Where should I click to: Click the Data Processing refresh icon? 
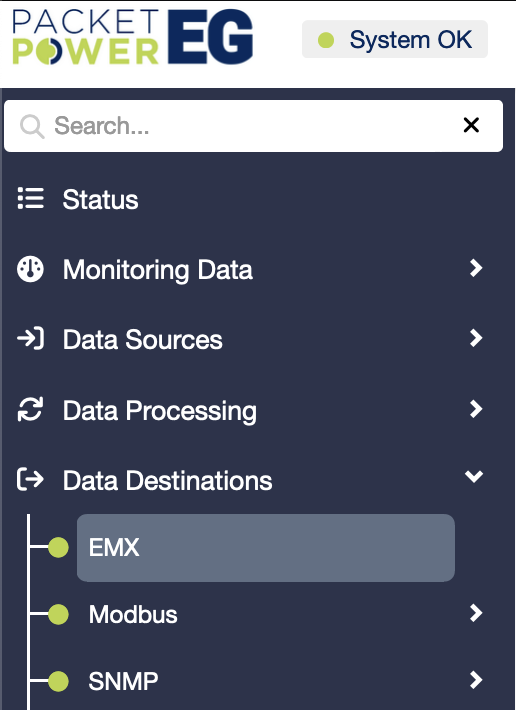click(30, 409)
